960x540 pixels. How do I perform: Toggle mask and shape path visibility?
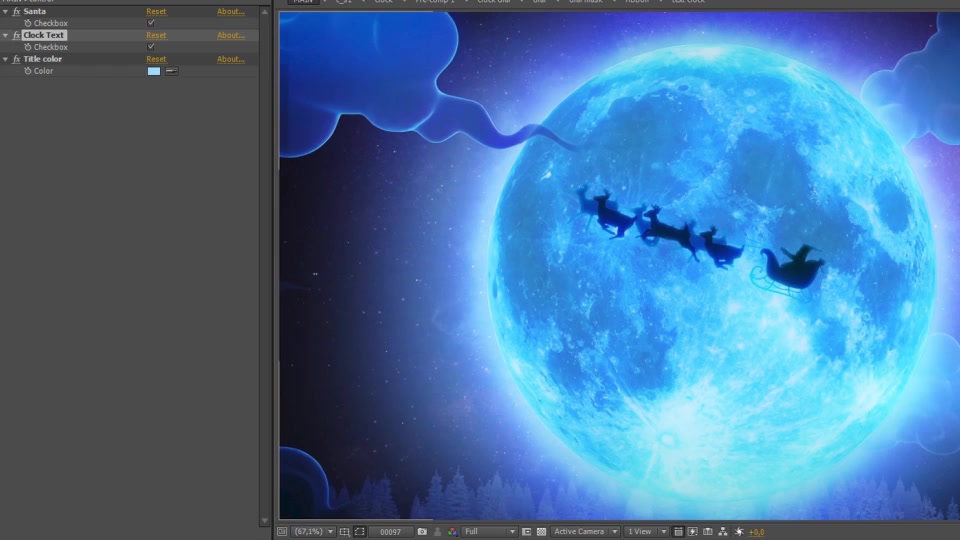click(x=359, y=531)
